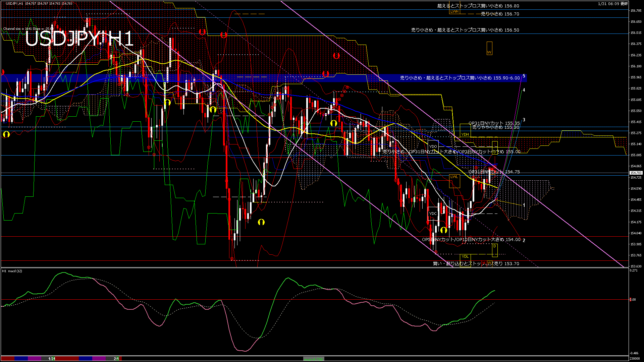Click yellow up-arrow marker beside YDC box
The height and width of the screenshot is (362, 644).
[444, 230]
